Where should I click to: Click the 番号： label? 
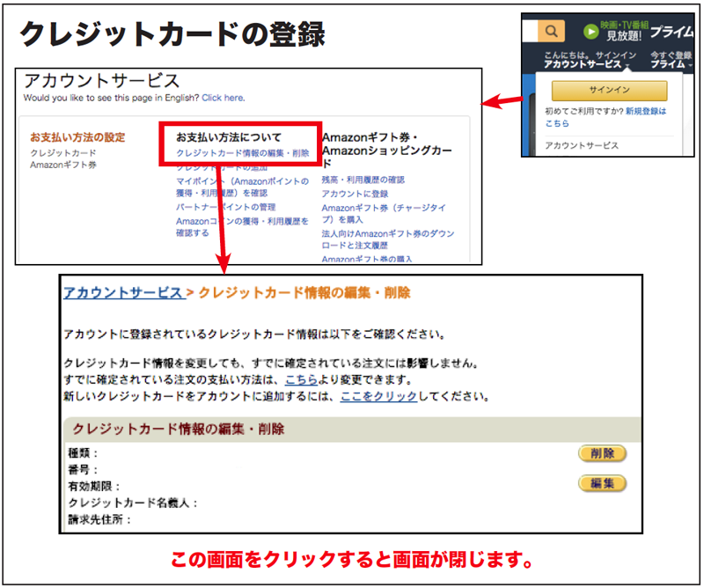[83, 469]
